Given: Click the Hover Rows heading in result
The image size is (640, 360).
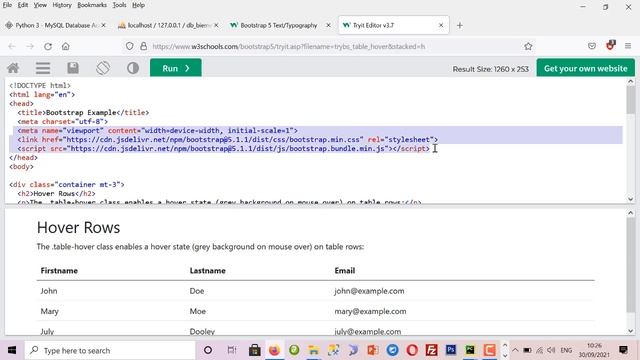Looking at the screenshot, I should point(78,227).
